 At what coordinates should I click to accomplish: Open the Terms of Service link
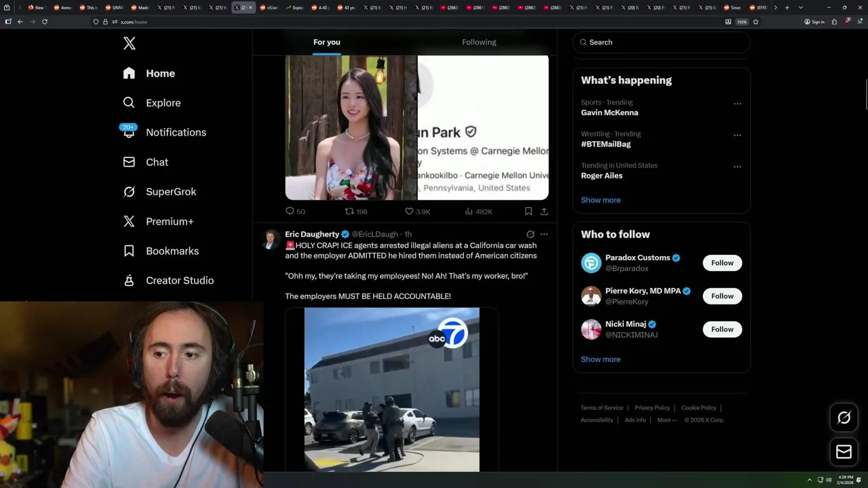[x=601, y=408]
